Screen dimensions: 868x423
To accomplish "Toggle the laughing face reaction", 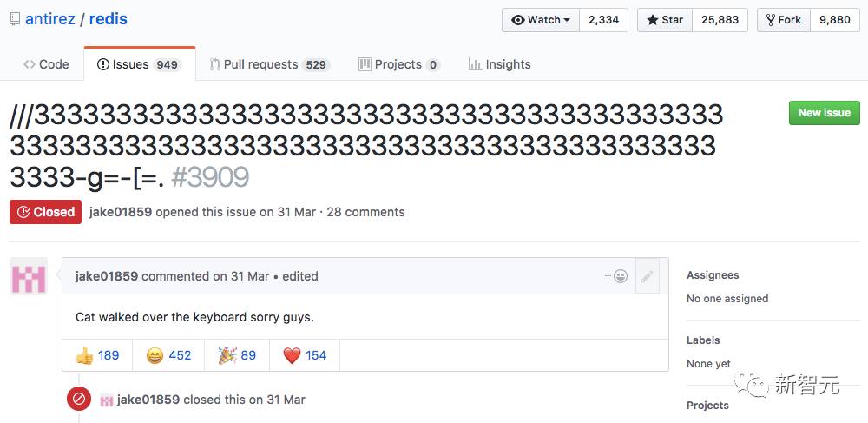I will coord(168,355).
